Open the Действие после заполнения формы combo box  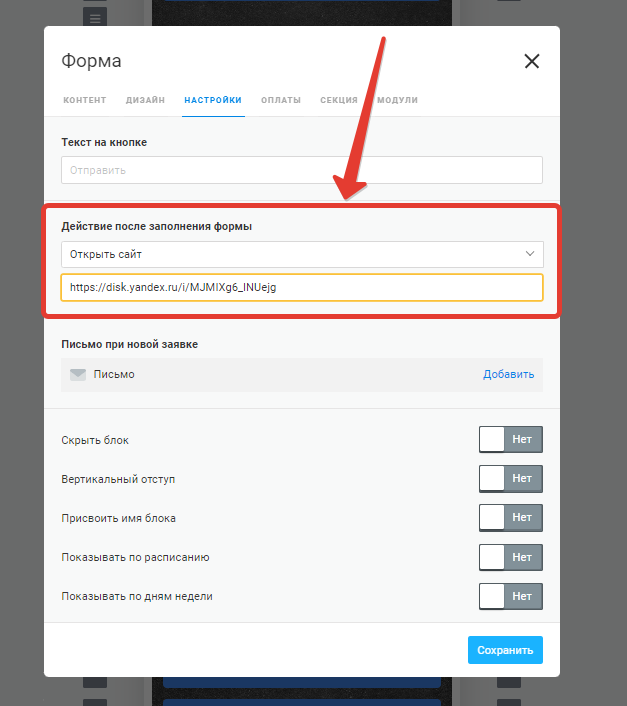[302, 254]
